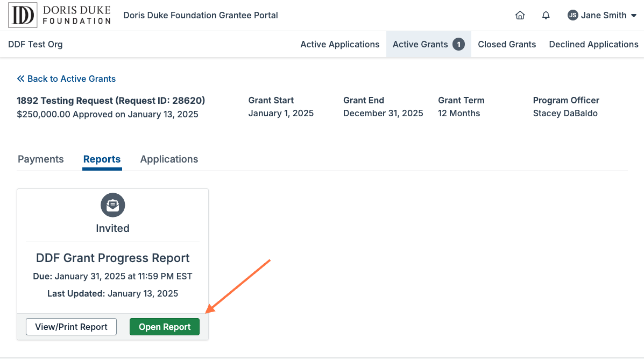The image size is (644, 359).
Task: Open the notifications bell
Action: pyautogui.click(x=546, y=15)
